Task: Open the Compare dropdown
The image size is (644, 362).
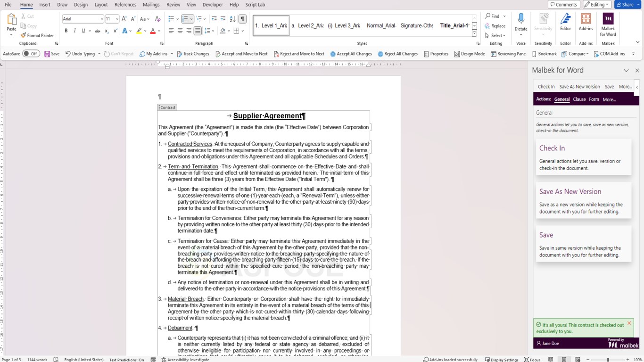Action: click(575, 54)
